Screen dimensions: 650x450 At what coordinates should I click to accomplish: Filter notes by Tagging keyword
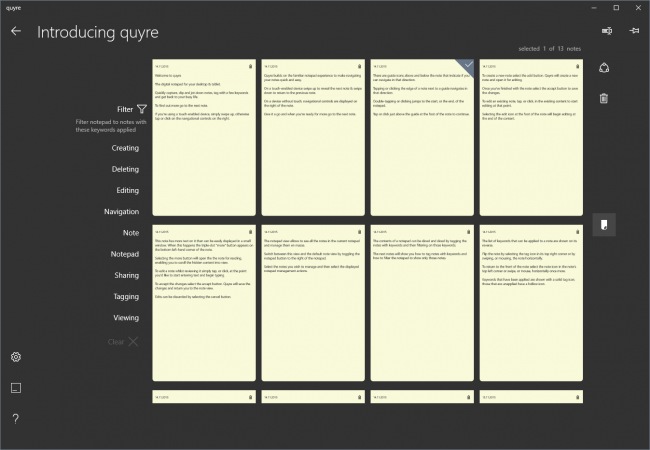pos(126,296)
